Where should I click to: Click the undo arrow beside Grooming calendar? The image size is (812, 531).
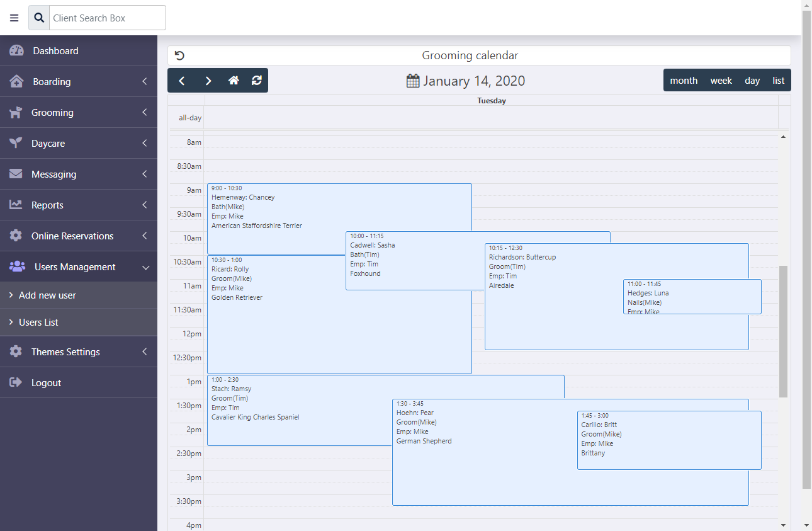[179, 55]
